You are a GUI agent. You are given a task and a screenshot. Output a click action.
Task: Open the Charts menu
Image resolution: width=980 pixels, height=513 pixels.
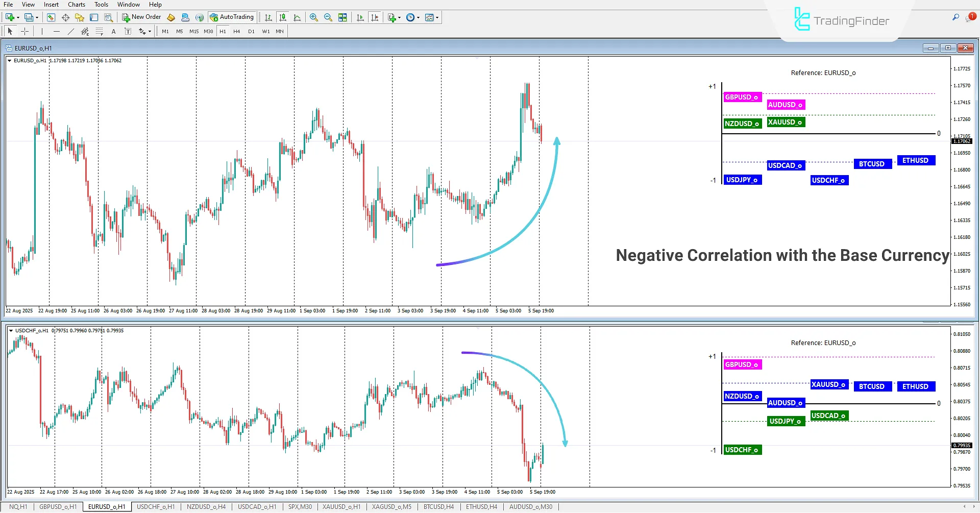coord(76,4)
